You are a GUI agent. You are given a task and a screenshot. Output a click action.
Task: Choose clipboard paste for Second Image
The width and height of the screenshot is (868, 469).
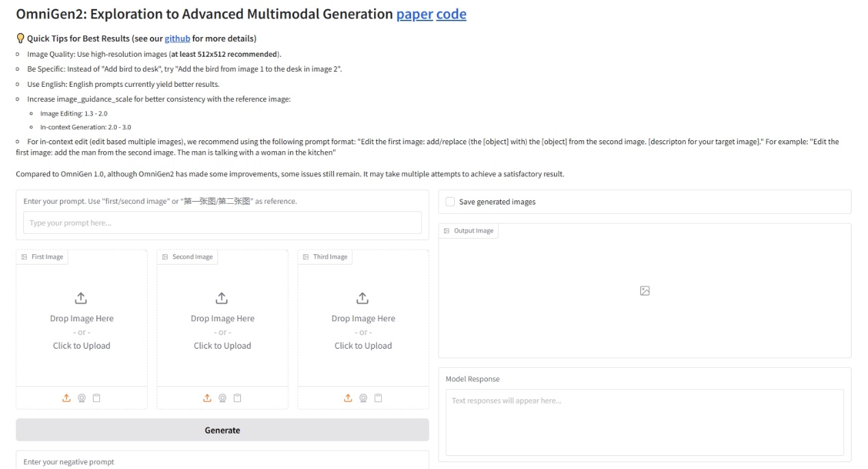(237, 398)
